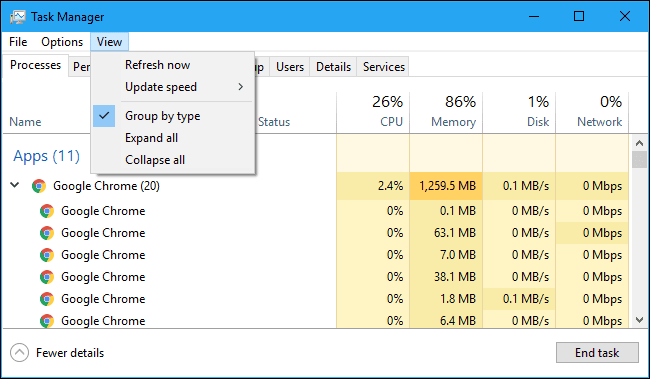The image size is (650, 379).
Task: Switch to the Users tab
Action: (290, 67)
